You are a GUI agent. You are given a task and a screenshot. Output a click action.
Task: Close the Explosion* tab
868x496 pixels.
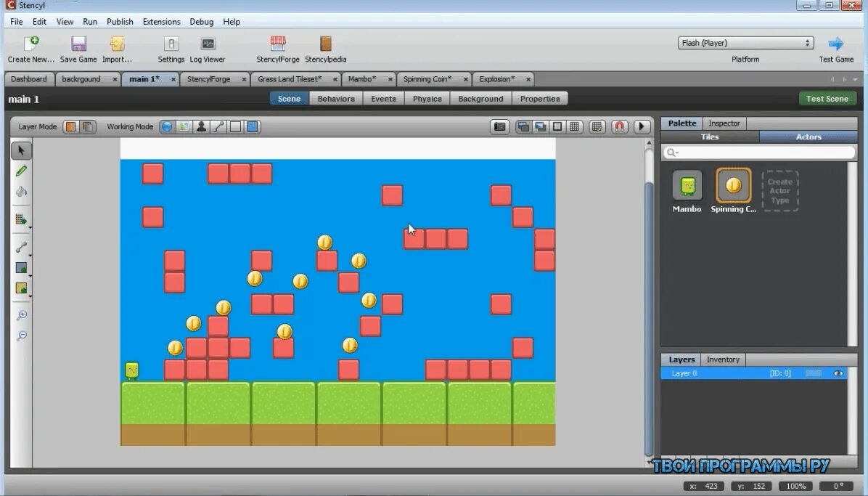point(528,80)
